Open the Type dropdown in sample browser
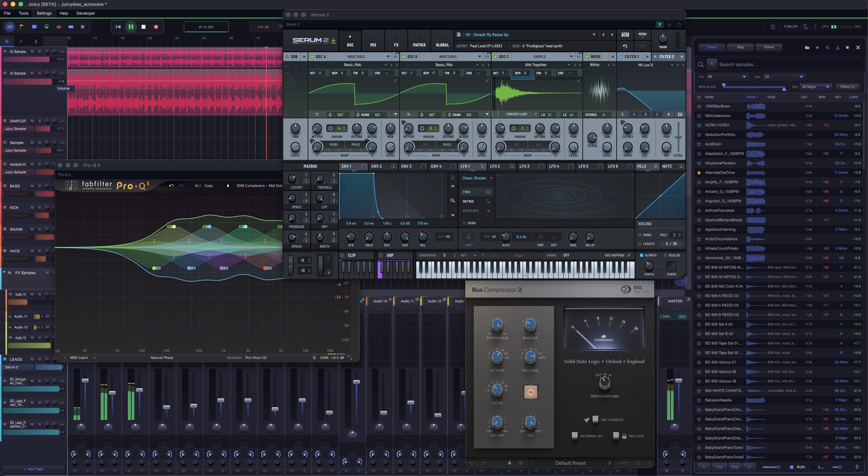 [x=784, y=77]
